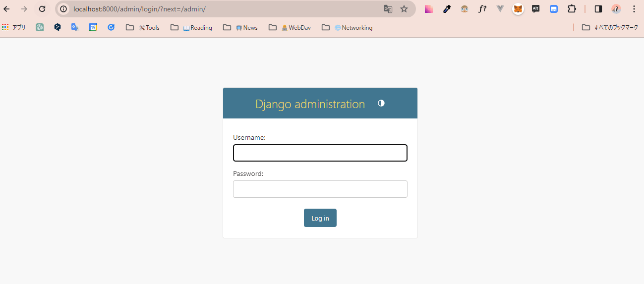Toggle the browser side panel
644x284 pixels.
pyautogui.click(x=598, y=9)
